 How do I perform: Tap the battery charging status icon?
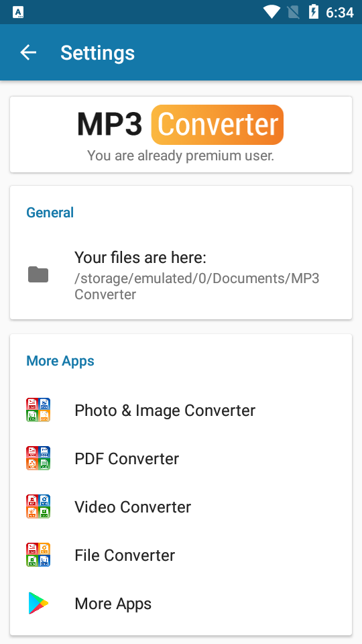(x=313, y=12)
